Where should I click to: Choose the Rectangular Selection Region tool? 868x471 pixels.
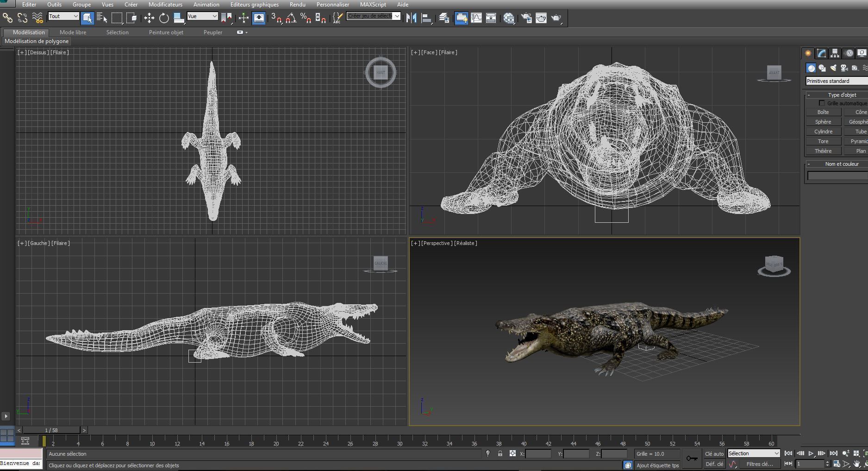point(117,18)
